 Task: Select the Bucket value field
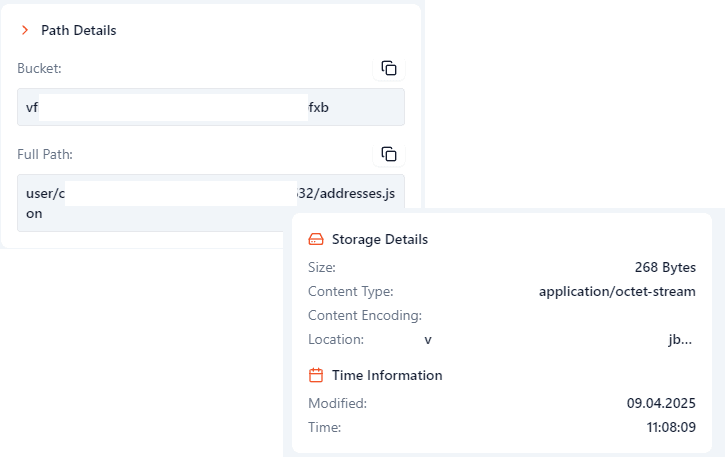(x=211, y=107)
